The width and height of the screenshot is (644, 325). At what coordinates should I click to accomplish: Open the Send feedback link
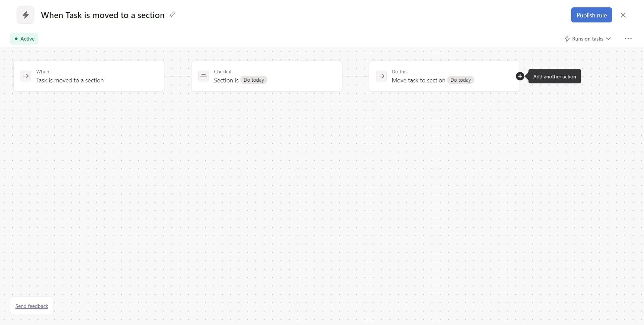click(x=32, y=306)
